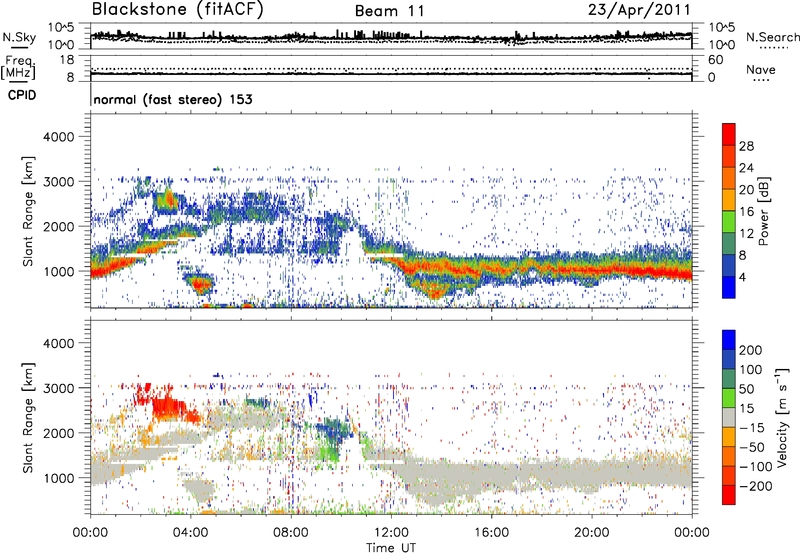Select the Nave axis value "60"
The width and height of the screenshot is (800, 554).
tap(715, 60)
